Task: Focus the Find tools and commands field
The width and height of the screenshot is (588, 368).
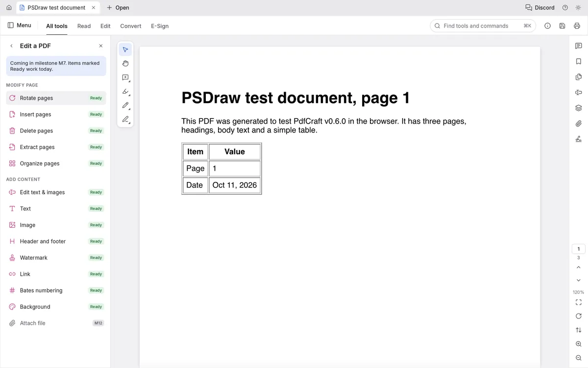Action: (483, 26)
